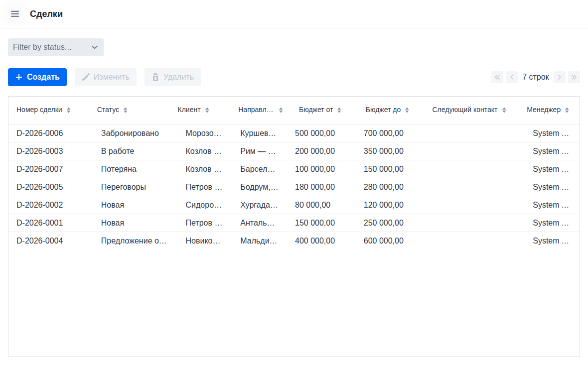The width and height of the screenshot is (588, 365).
Task: Sort by Бюджет до column icon
Action: pyautogui.click(x=407, y=110)
